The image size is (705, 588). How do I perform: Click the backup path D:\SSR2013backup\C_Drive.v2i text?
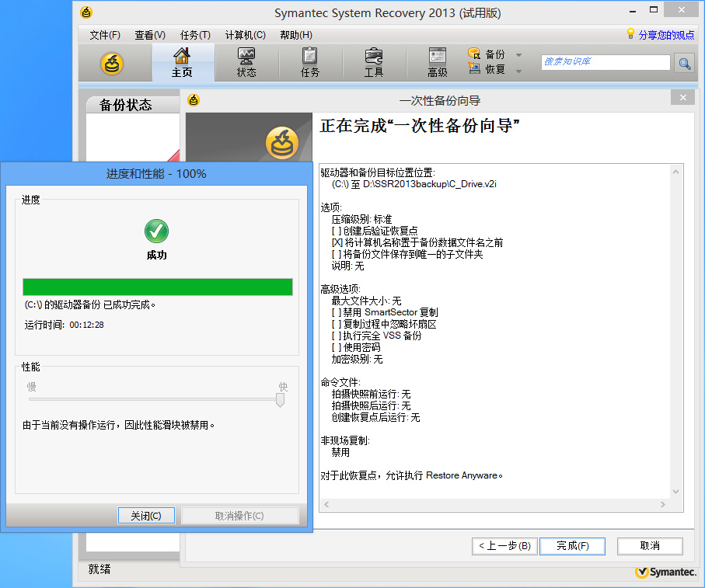(430, 184)
